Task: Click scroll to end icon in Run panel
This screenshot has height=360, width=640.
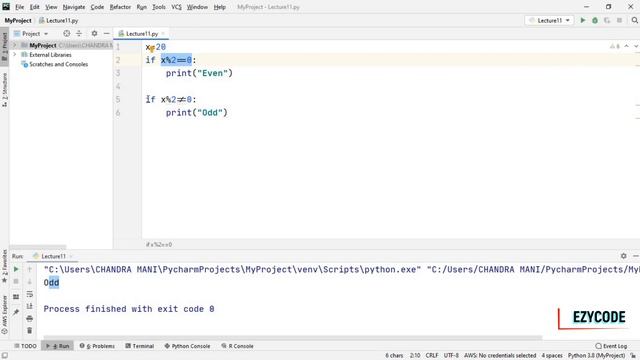Action: tap(29, 306)
